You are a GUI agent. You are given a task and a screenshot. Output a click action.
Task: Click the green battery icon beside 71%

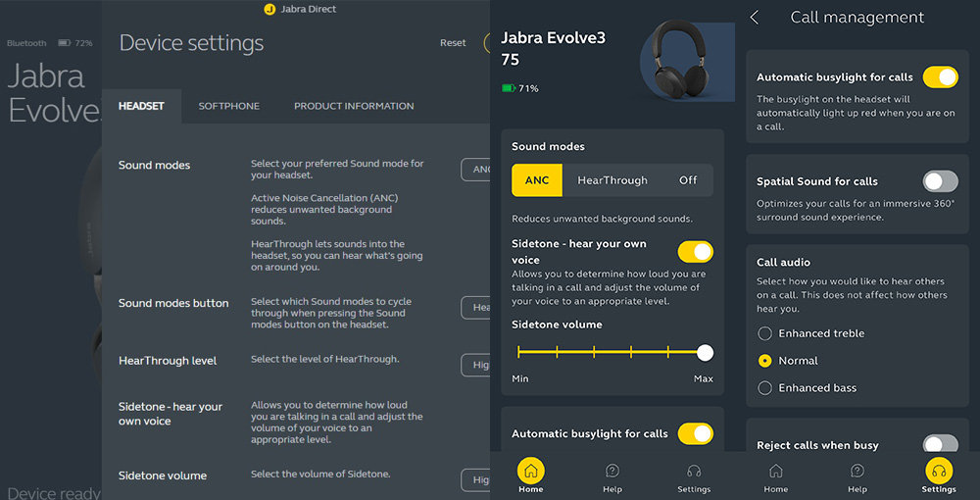point(508,89)
